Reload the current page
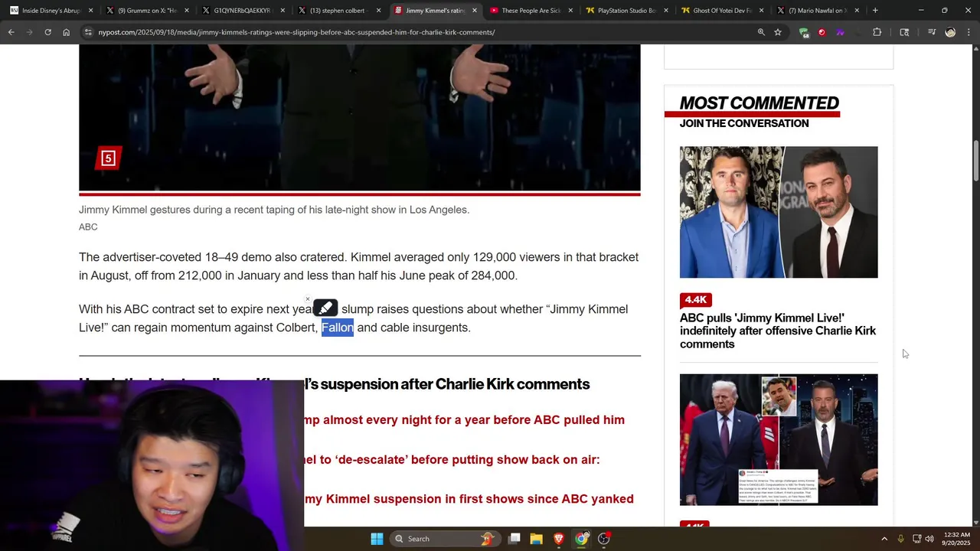Image resolution: width=980 pixels, height=551 pixels. tap(47, 32)
